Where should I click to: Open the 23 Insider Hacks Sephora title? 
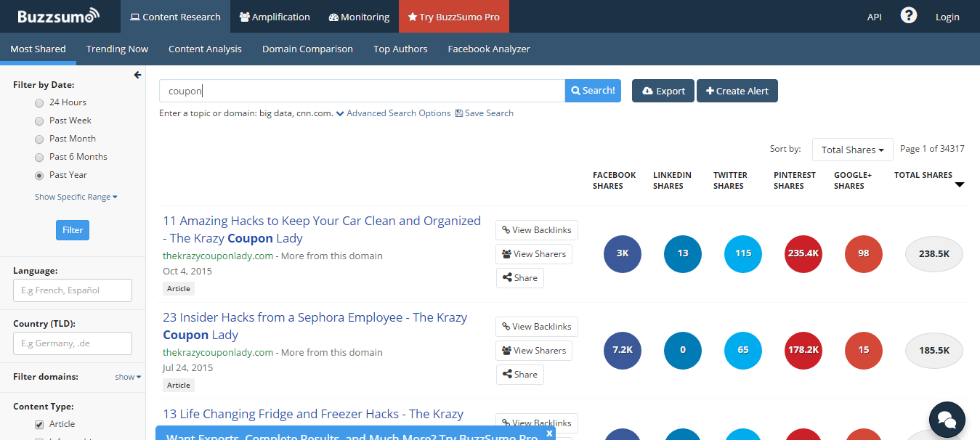click(x=315, y=326)
